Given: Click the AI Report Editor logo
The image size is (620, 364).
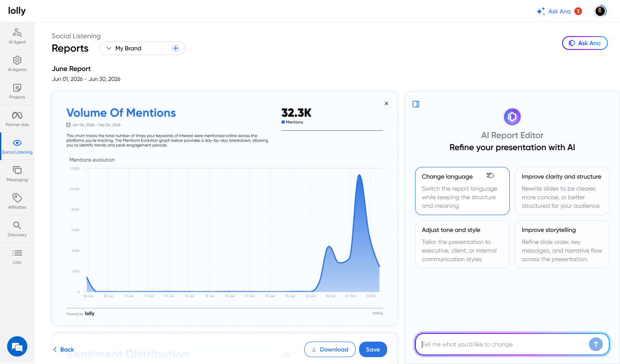Looking at the screenshot, I should pos(512,117).
